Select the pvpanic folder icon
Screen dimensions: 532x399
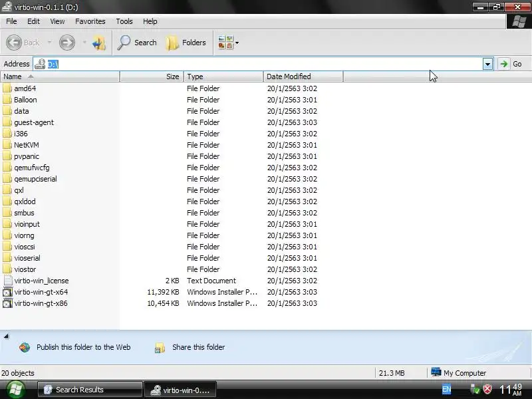(7, 156)
